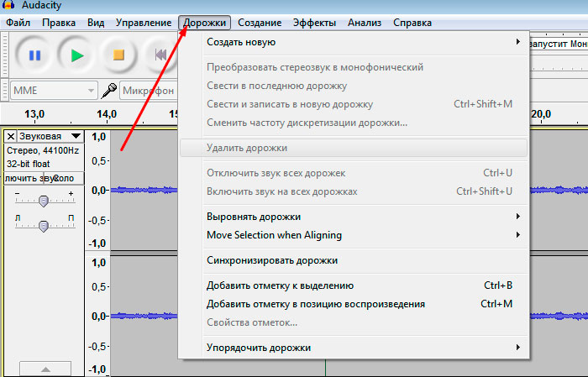Toggle Синхронизировать дорожки option
This screenshot has height=377, width=588.
click(x=354, y=260)
